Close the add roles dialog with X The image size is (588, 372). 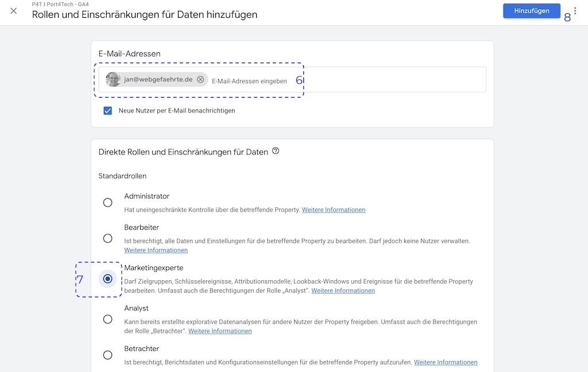14,11
